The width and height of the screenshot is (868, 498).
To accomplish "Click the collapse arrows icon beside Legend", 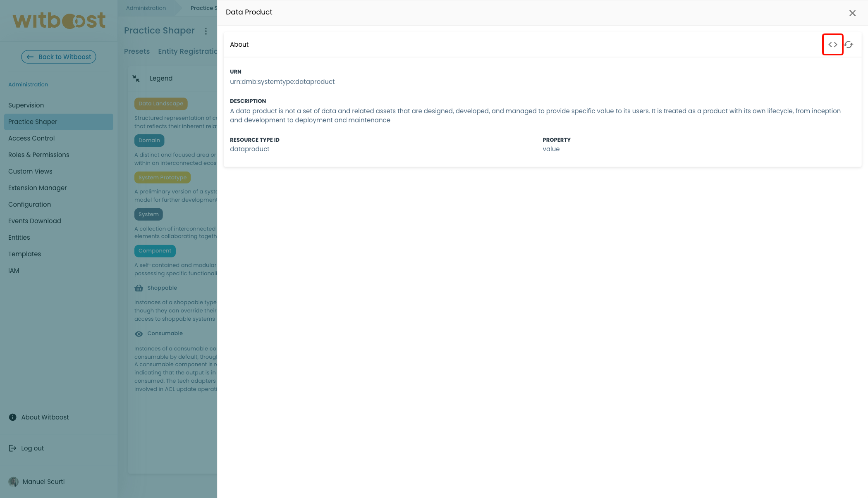I will click(x=136, y=78).
